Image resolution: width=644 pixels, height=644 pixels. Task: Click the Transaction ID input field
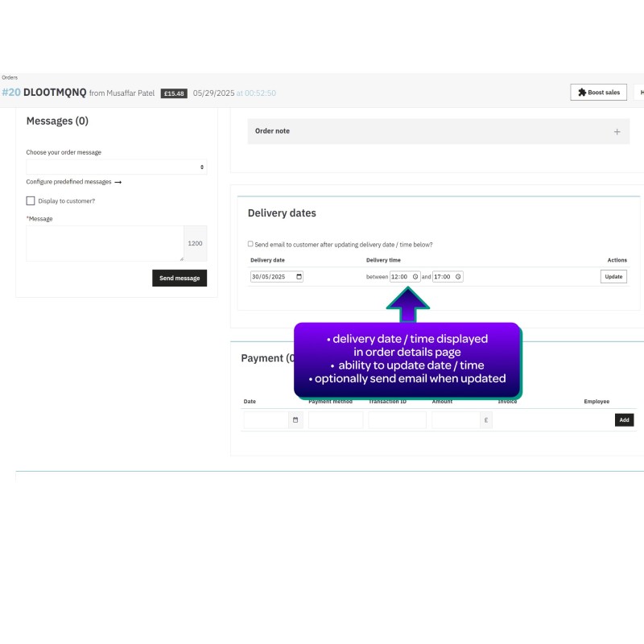pyautogui.click(x=397, y=419)
